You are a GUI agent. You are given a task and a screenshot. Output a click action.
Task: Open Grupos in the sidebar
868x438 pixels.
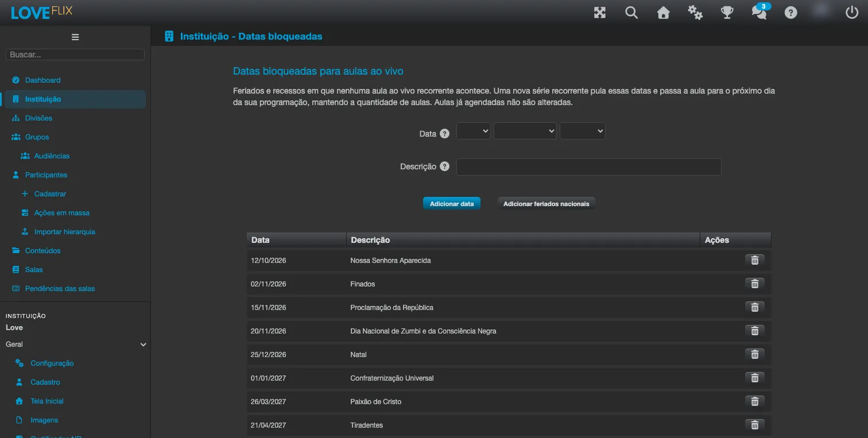click(x=37, y=137)
